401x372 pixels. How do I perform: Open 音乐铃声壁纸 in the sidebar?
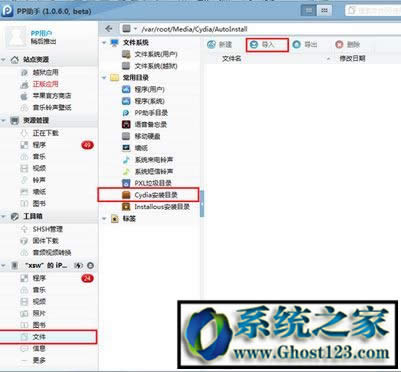(x=52, y=108)
